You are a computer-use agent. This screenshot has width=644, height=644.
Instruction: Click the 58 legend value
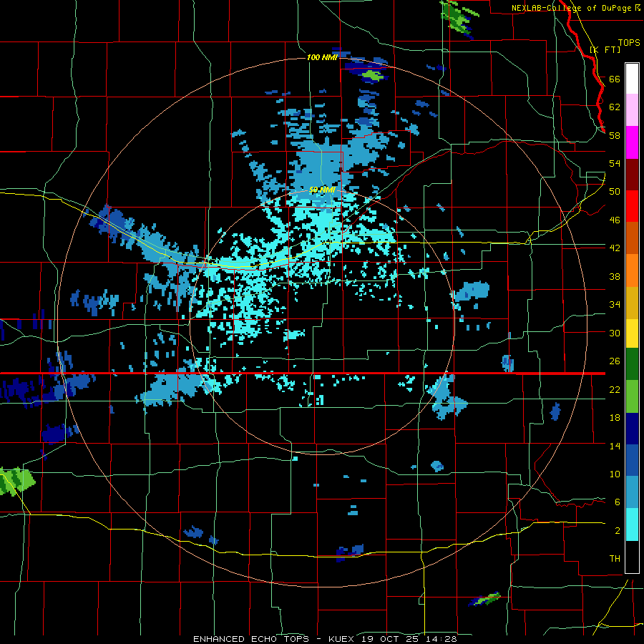click(615, 135)
